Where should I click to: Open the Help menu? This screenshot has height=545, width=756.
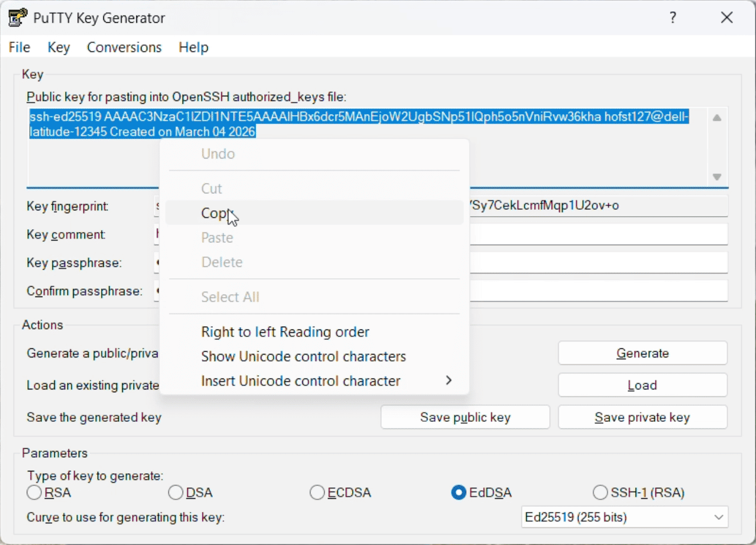pyautogui.click(x=193, y=47)
